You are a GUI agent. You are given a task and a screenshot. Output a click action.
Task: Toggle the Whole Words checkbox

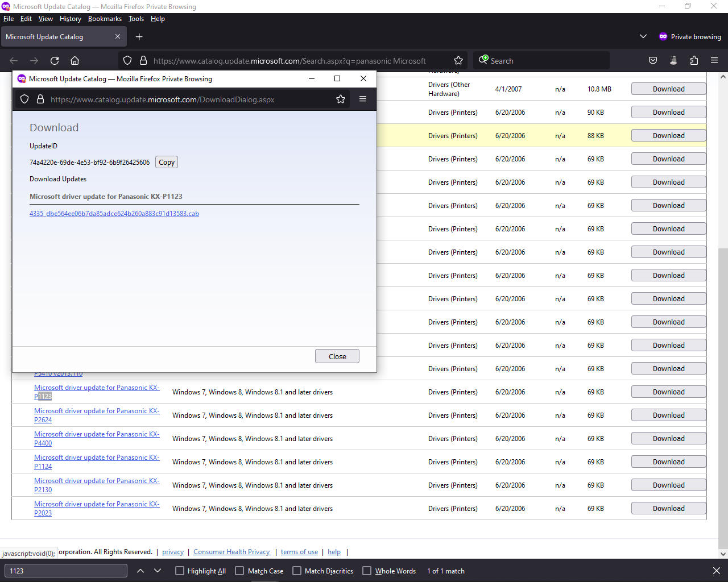coord(367,571)
